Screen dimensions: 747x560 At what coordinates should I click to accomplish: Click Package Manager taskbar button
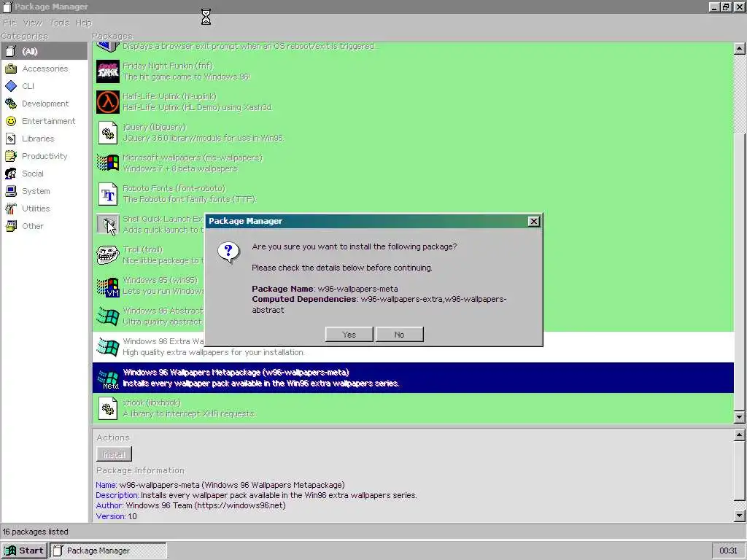108,551
